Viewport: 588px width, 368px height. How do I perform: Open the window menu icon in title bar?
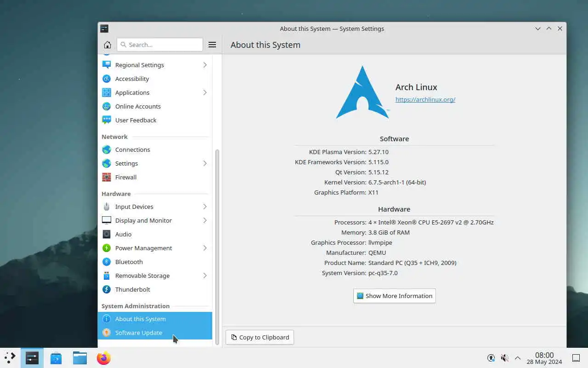coord(104,29)
